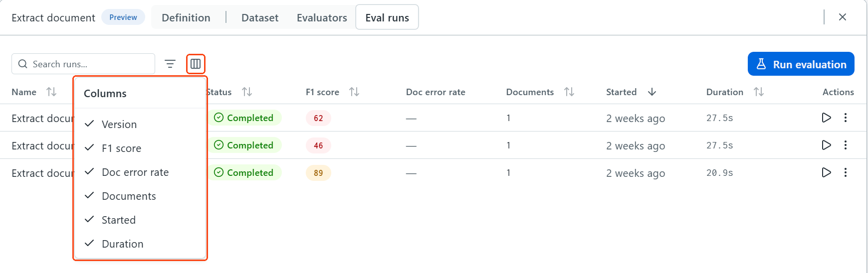
Task: Toggle the columns chooser icon
Action: [196, 64]
